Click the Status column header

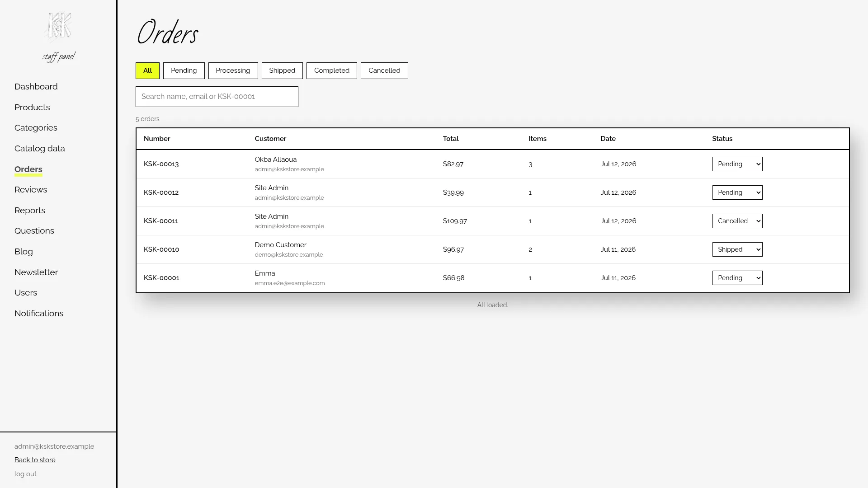(722, 139)
